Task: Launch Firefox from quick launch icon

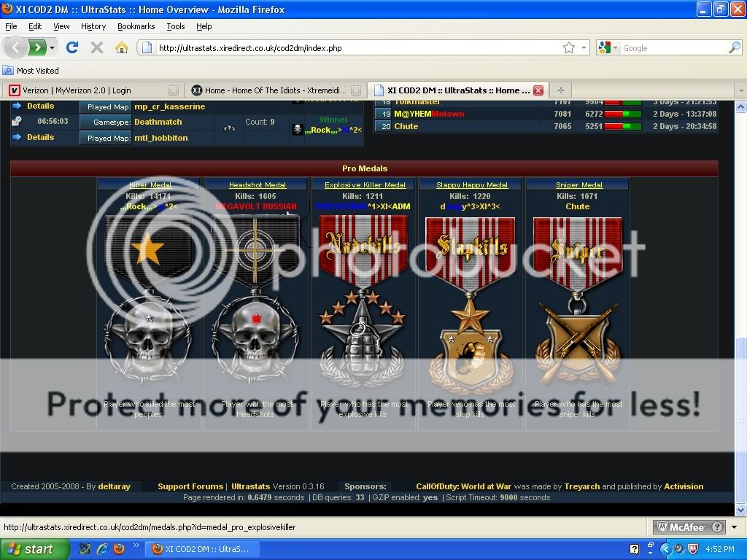Action: 119,549
